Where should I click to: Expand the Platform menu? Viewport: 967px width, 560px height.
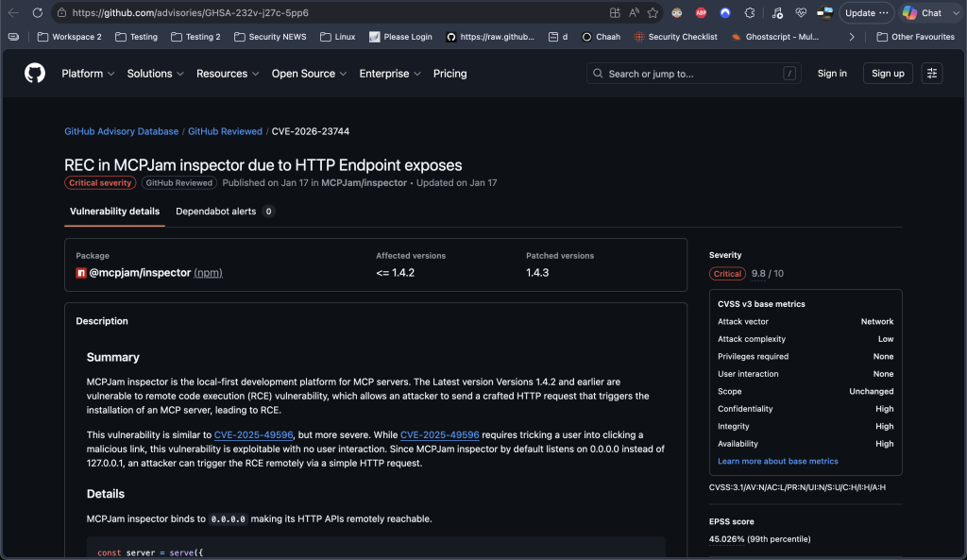(x=88, y=74)
